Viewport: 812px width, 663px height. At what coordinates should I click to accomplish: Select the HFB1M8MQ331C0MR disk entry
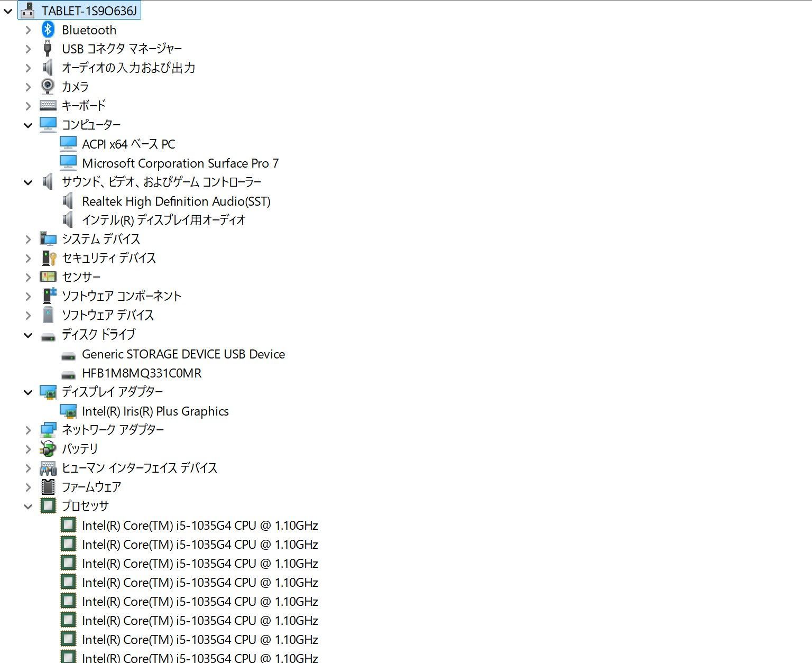[x=142, y=373]
